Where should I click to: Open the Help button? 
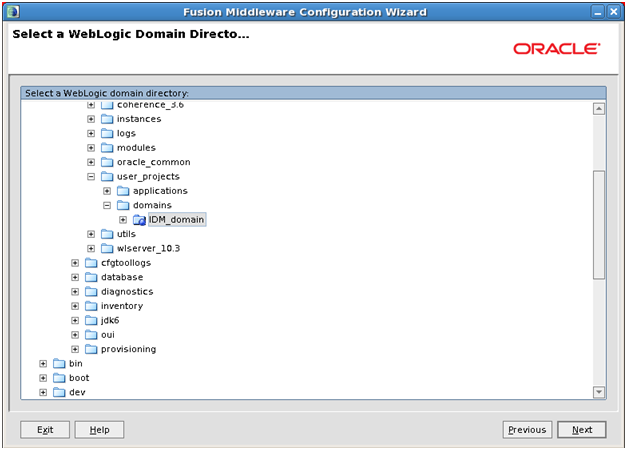(99, 430)
